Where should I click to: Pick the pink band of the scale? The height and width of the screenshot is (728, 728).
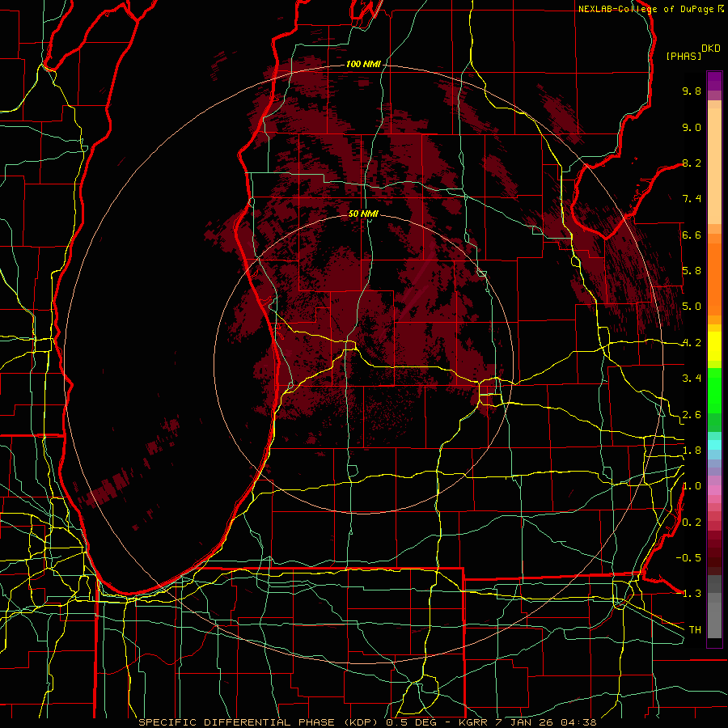(x=714, y=490)
